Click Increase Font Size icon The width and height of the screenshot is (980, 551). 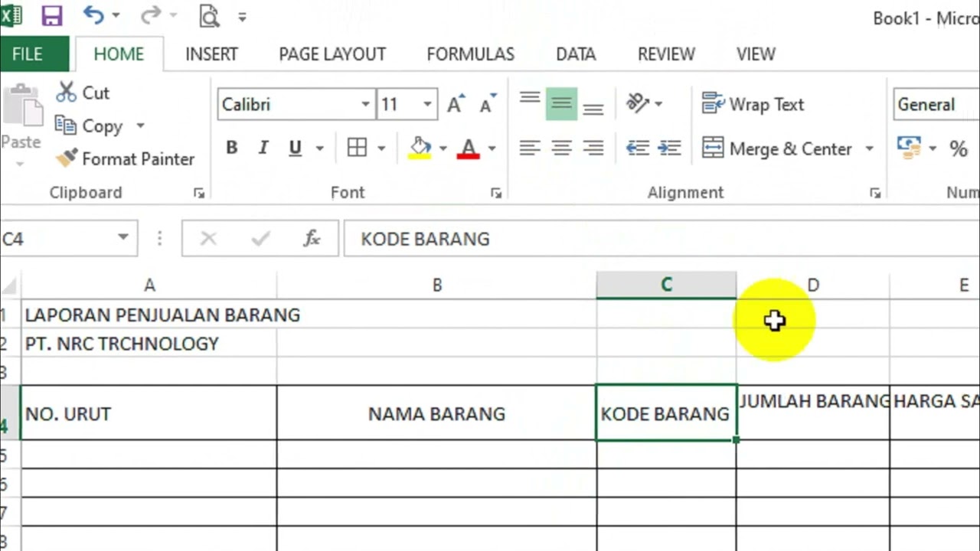(x=456, y=105)
